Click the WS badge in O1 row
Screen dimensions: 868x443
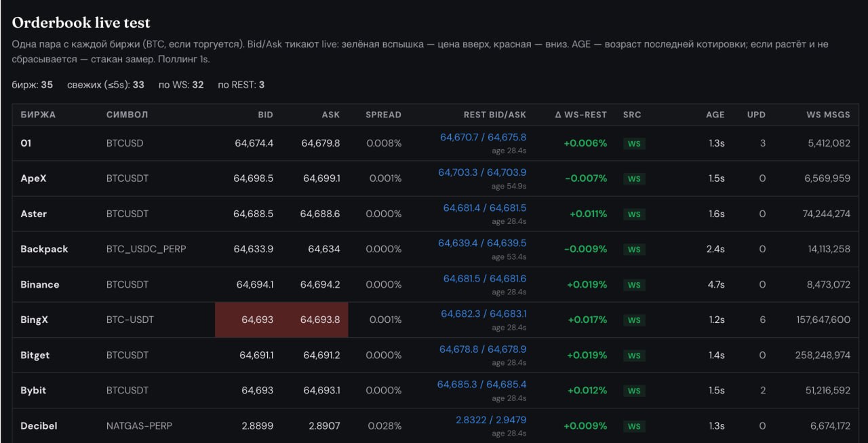click(x=634, y=144)
